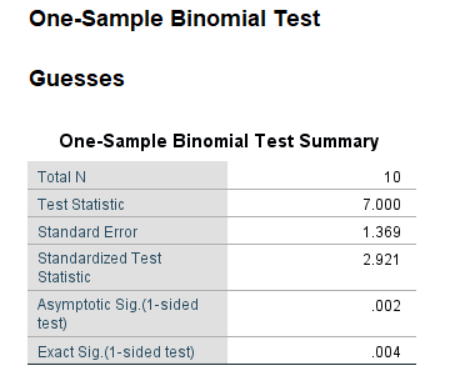Select the Guesses heading
449x378 pixels.
coord(77,79)
